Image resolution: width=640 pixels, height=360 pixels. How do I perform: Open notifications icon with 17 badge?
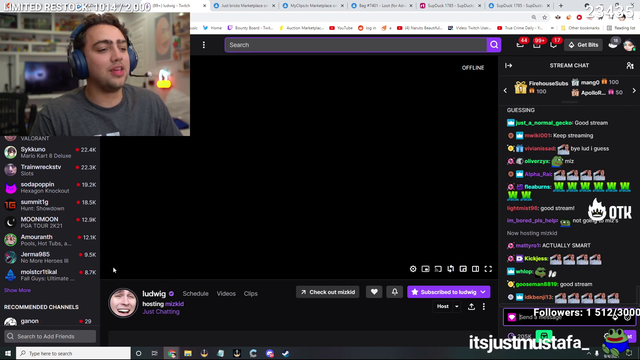tap(553, 44)
